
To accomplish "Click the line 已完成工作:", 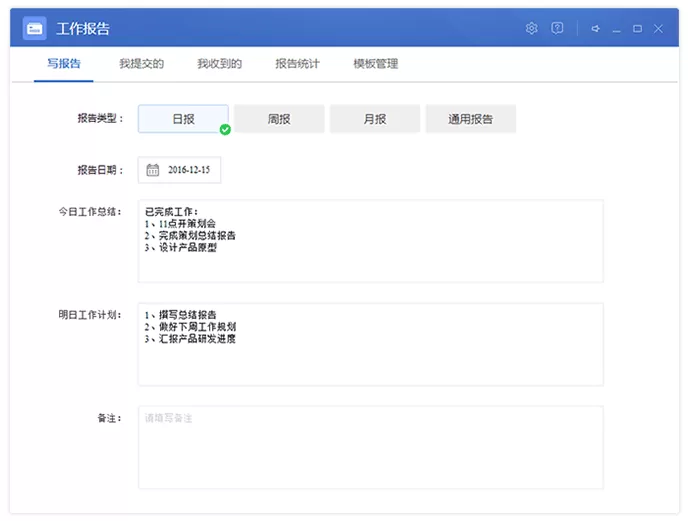I will [x=172, y=212].
